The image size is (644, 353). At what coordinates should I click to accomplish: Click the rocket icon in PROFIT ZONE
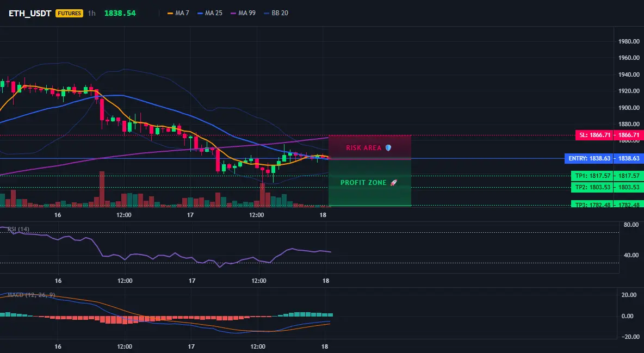pyautogui.click(x=393, y=182)
